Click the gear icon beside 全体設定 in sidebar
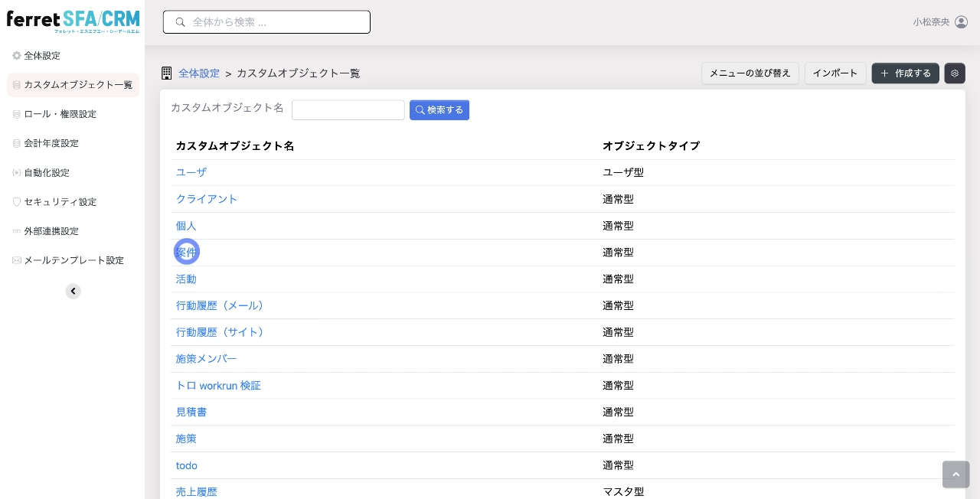This screenshot has width=980, height=499. coord(17,56)
